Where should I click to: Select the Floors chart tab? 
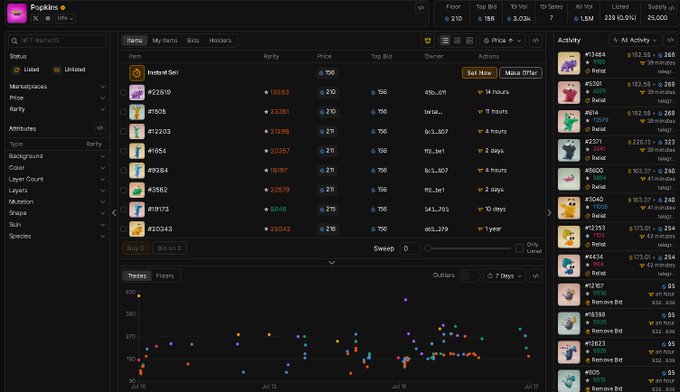click(165, 276)
